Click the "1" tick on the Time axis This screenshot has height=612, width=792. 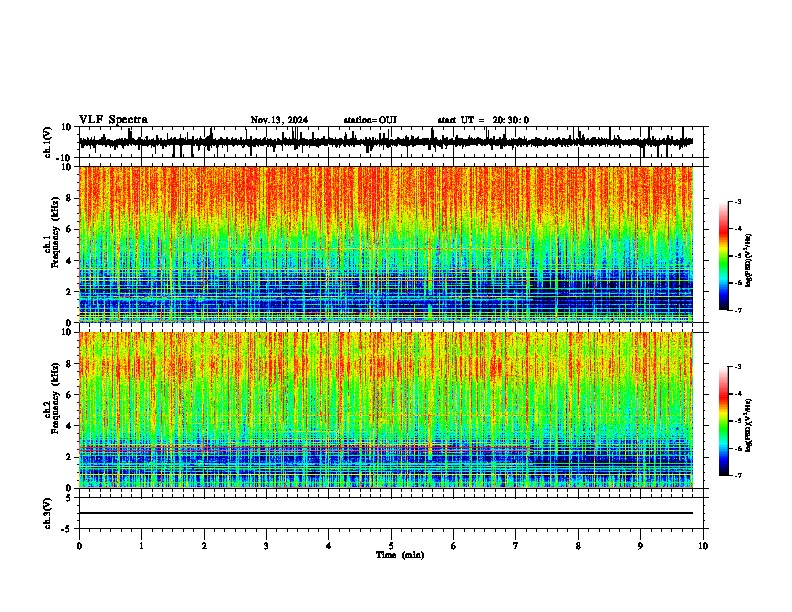click(141, 546)
